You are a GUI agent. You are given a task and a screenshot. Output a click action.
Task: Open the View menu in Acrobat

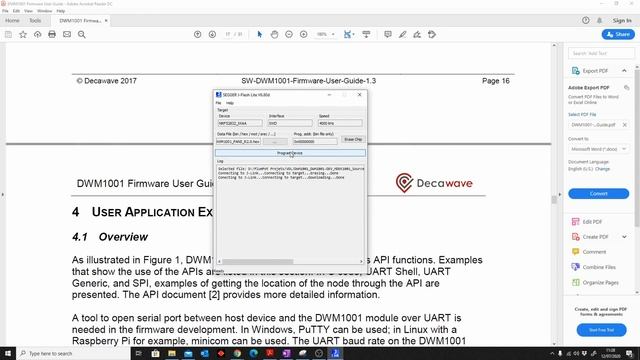[x=28, y=11]
